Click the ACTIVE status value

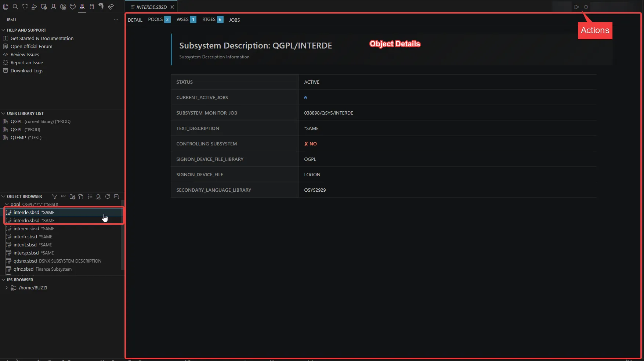(x=312, y=82)
